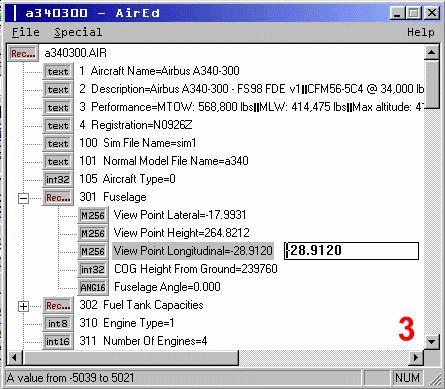
Task: Close the AirEd window
Action: (x=432, y=13)
